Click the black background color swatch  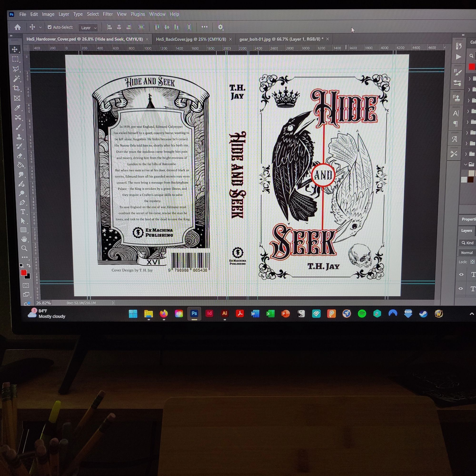coord(29,277)
